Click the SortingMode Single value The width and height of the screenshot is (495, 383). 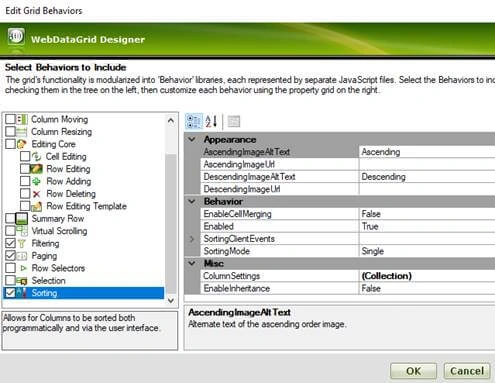(x=427, y=251)
